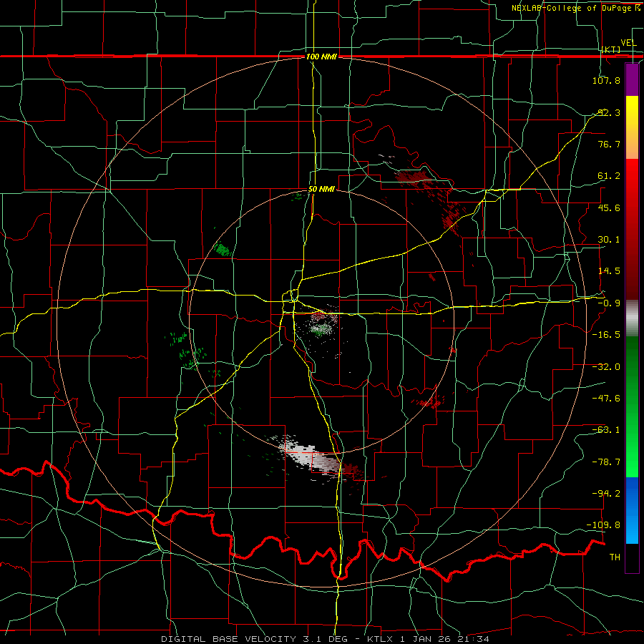Click the 100 NMI range ring label
The width and height of the screenshot is (644, 644).
(x=321, y=57)
